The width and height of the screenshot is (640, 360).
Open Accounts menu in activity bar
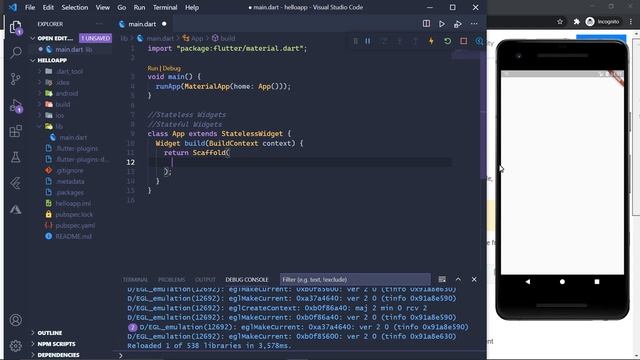(x=16, y=320)
